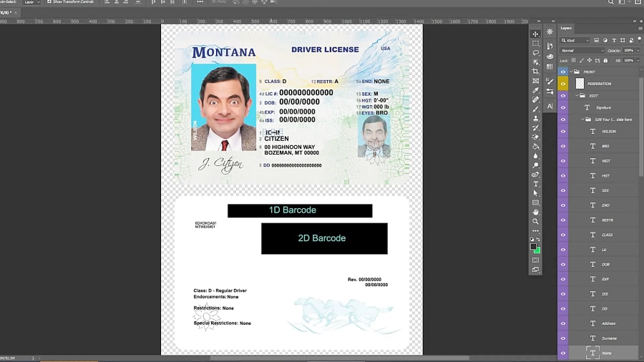The width and height of the screenshot is (644, 362).
Task: Hide the EDIT group
Action: coord(563,96)
